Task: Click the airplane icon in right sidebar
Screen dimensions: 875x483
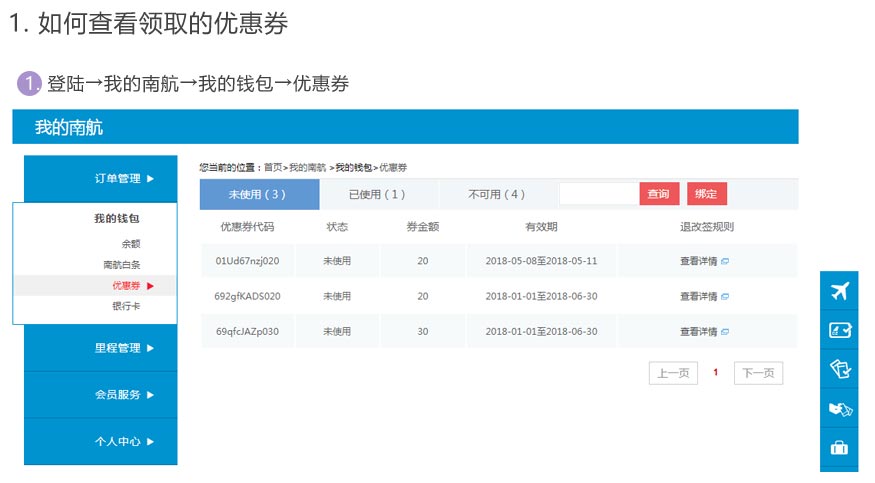Action: [839, 291]
